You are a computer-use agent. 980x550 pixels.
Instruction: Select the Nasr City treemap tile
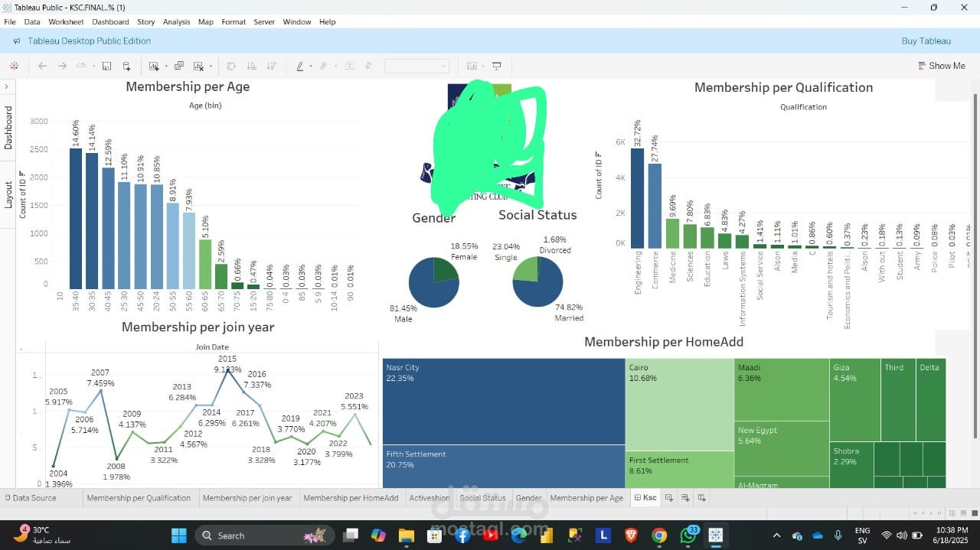tap(504, 402)
